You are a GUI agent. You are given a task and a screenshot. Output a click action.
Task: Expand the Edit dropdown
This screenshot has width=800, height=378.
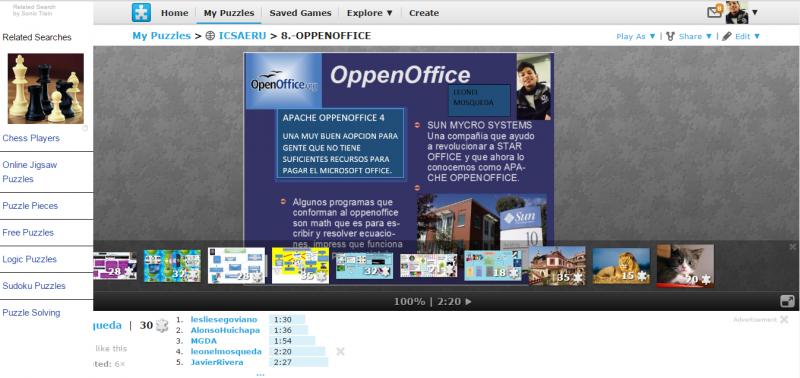coord(741,36)
